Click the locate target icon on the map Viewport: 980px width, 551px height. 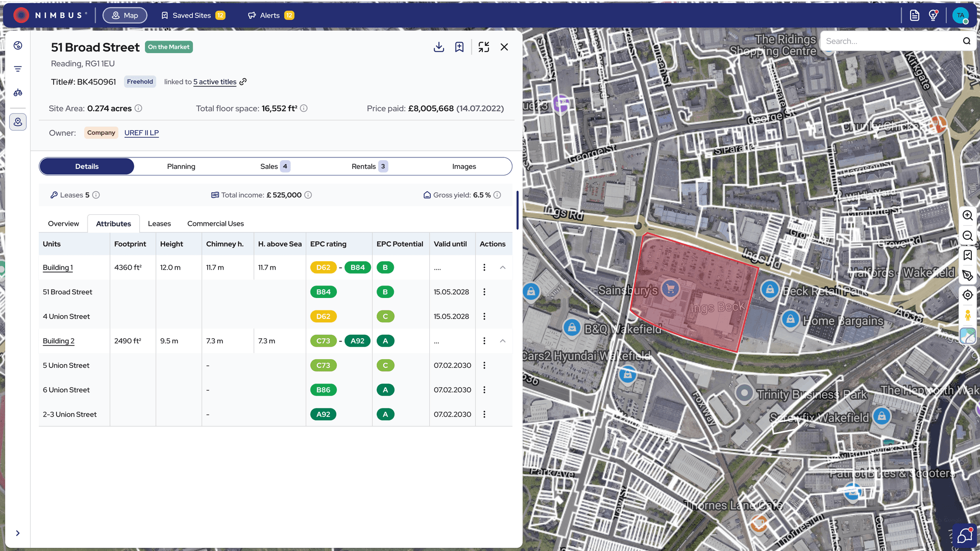[968, 295]
